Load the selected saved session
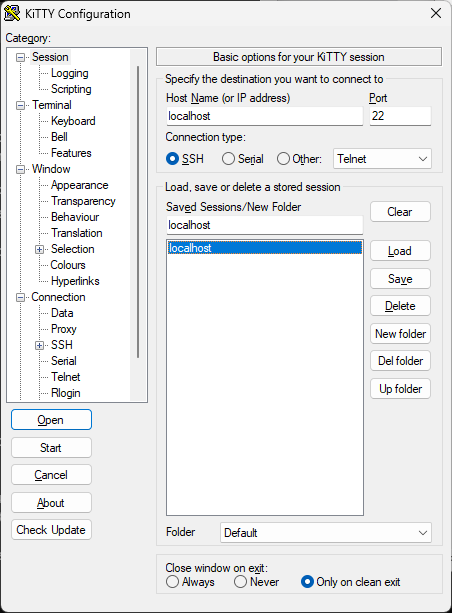This screenshot has height=613, width=452. pos(400,251)
